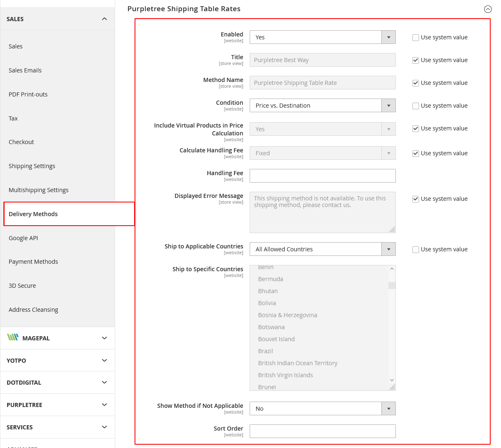This screenshot has height=448, width=501.
Task: Open Show Method if Not Applicable dropdown
Action: tap(323, 409)
